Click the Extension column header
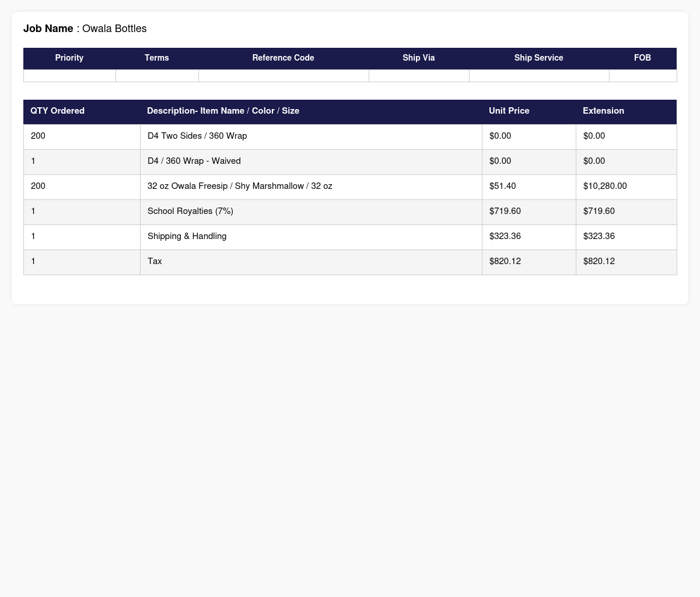This screenshot has width=700, height=597. coord(626,111)
